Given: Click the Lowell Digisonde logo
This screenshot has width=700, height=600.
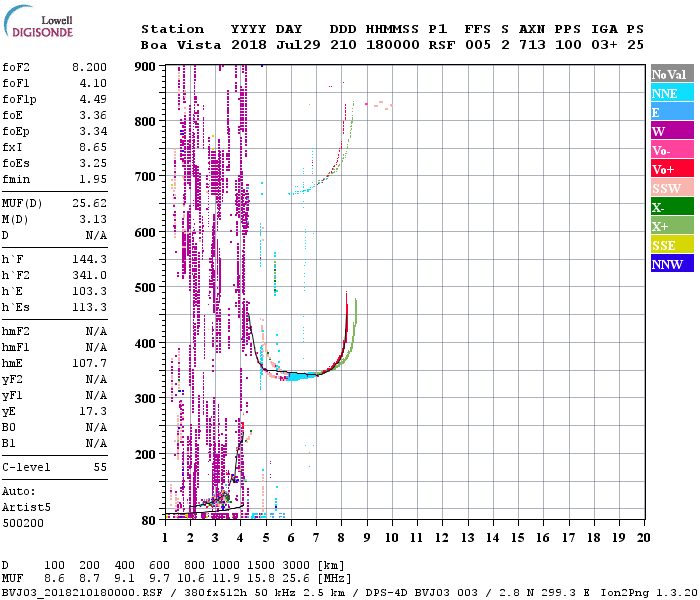Looking at the screenshot, I should click(x=38, y=21).
